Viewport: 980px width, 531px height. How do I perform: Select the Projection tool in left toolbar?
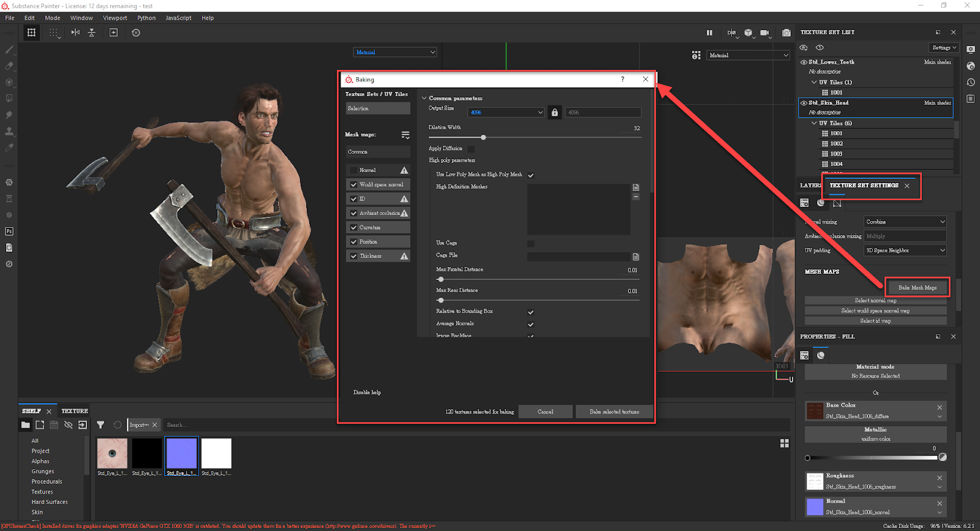coord(9,82)
